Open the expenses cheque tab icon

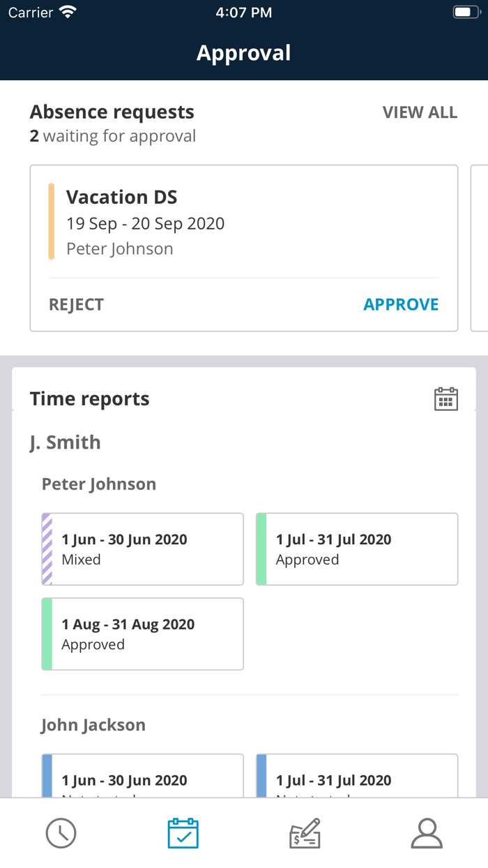point(305,833)
